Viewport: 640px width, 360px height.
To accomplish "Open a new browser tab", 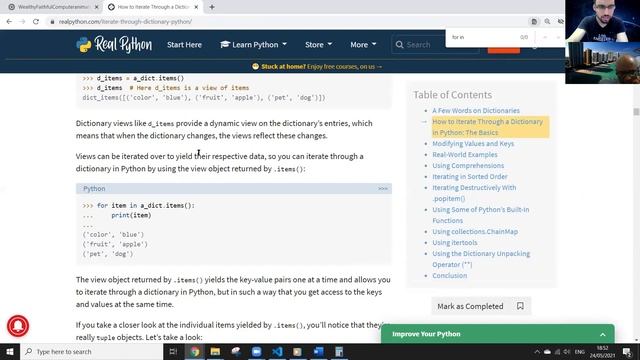I will [x=212, y=7].
